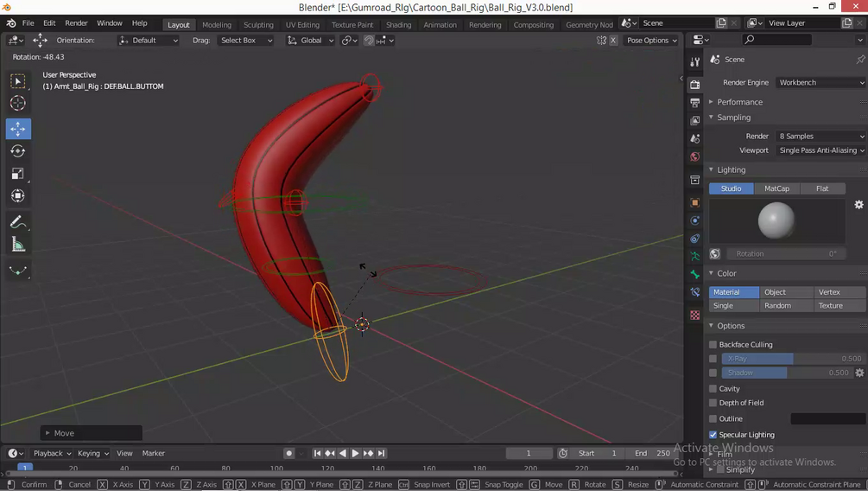Activate the Rotate tool
The width and height of the screenshot is (868, 491).
coord(18,150)
